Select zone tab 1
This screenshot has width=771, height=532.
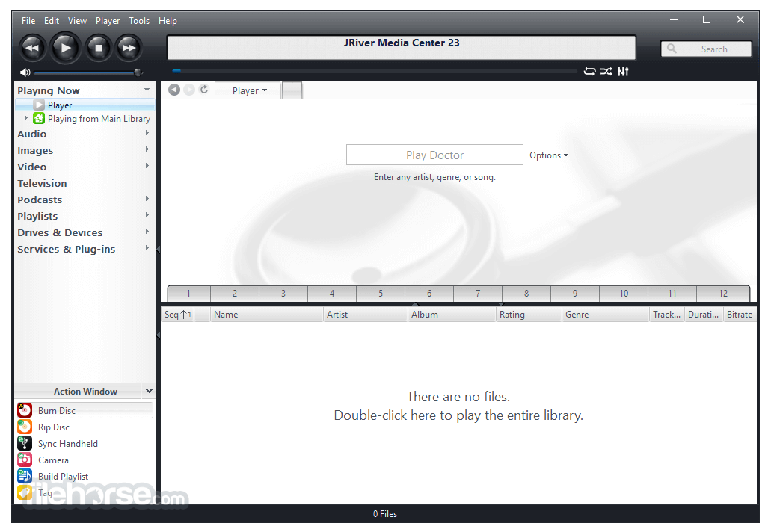pos(188,293)
